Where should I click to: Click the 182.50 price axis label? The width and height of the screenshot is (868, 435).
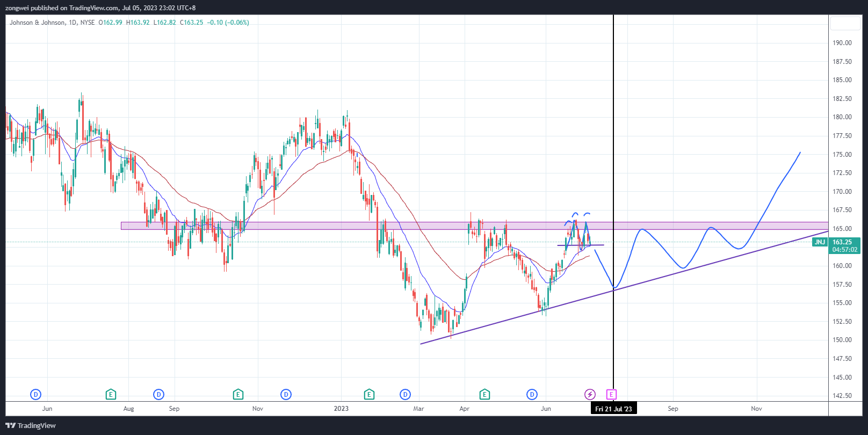[842, 99]
